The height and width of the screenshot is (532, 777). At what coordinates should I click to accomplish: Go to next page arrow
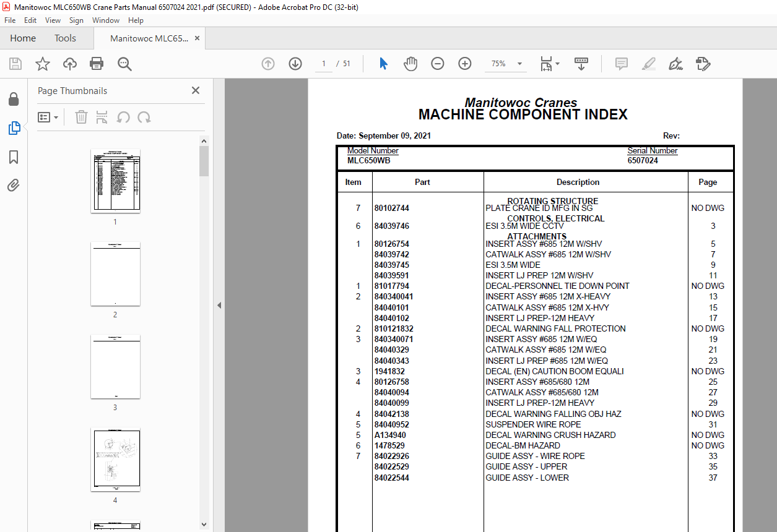(295, 64)
